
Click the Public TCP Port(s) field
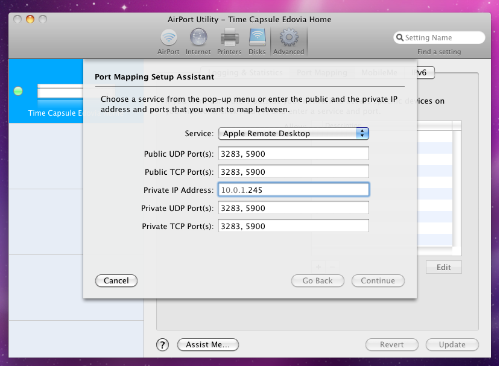coord(293,172)
